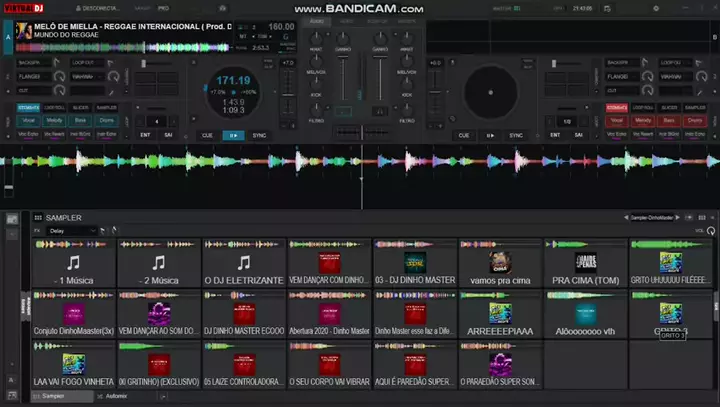Adjust deck A FLANGER effect knob
The image size is (720, 407).
coord(59,76)
